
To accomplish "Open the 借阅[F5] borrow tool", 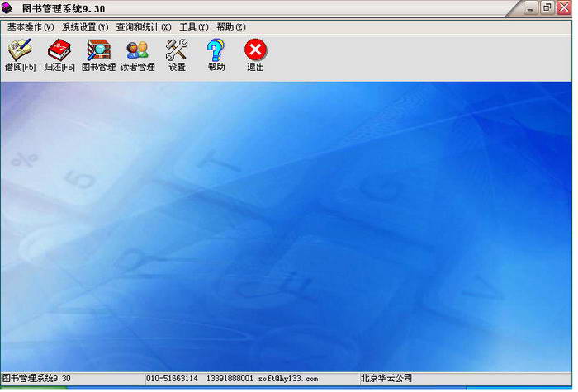I will (21, 55).
